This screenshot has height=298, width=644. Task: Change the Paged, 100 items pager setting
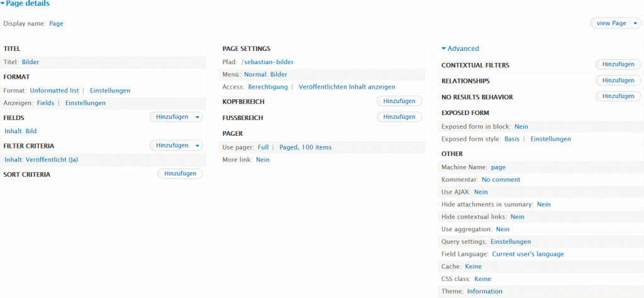305,147
